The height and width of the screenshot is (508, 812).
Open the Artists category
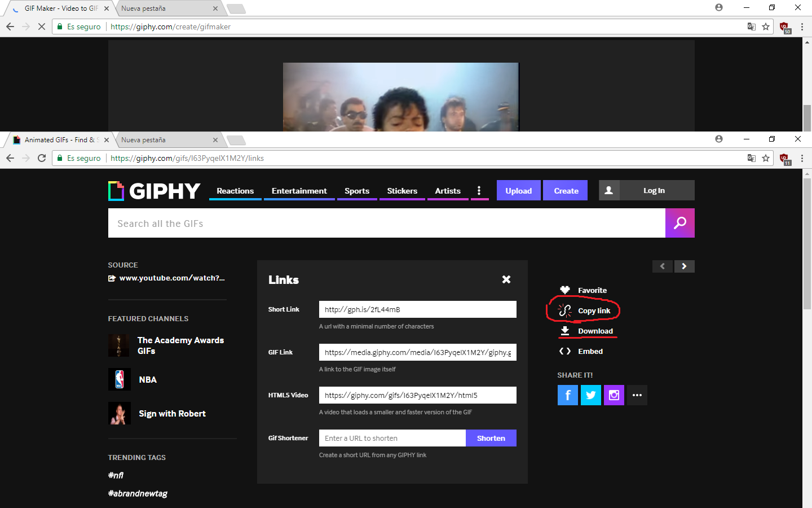448,191
